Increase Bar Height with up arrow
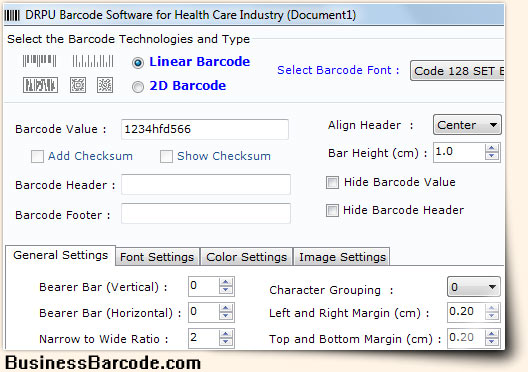Viewport: 528px width, 372px height. pos(492,148)
